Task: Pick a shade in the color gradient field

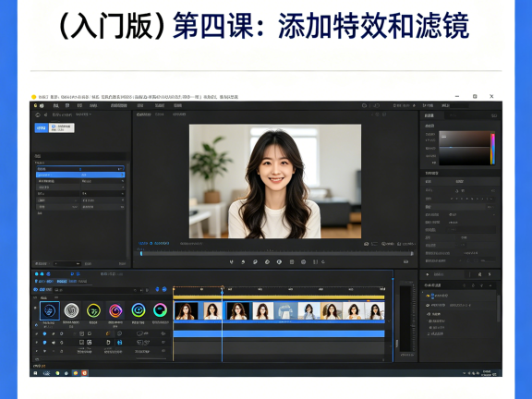Action: 465,148
